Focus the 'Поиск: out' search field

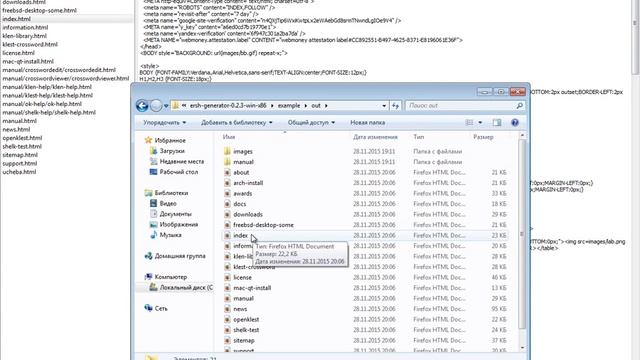pyautogui.click(x=464, y=106)
